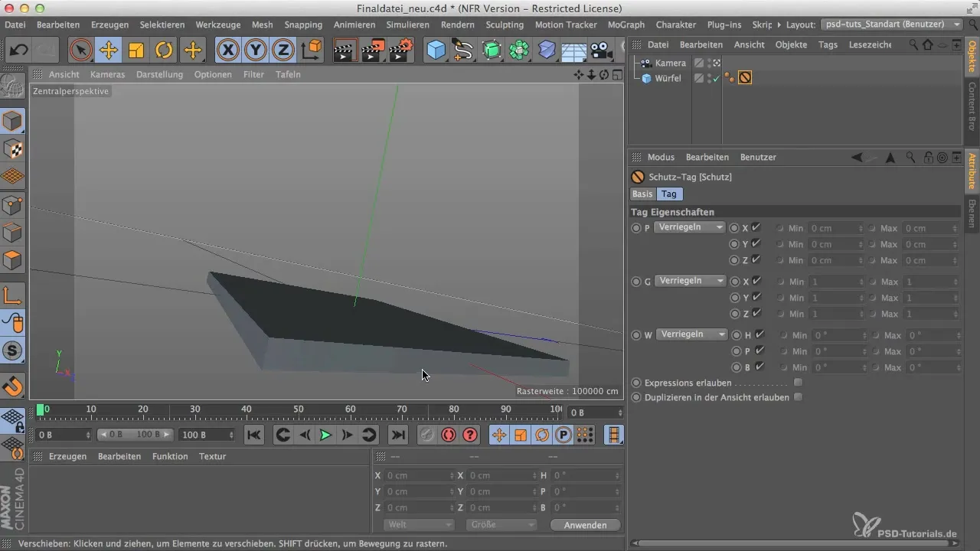The width and height of the screenshot is (980, 551).
Task: Go to start of timeline
Action: click(254, 435)
